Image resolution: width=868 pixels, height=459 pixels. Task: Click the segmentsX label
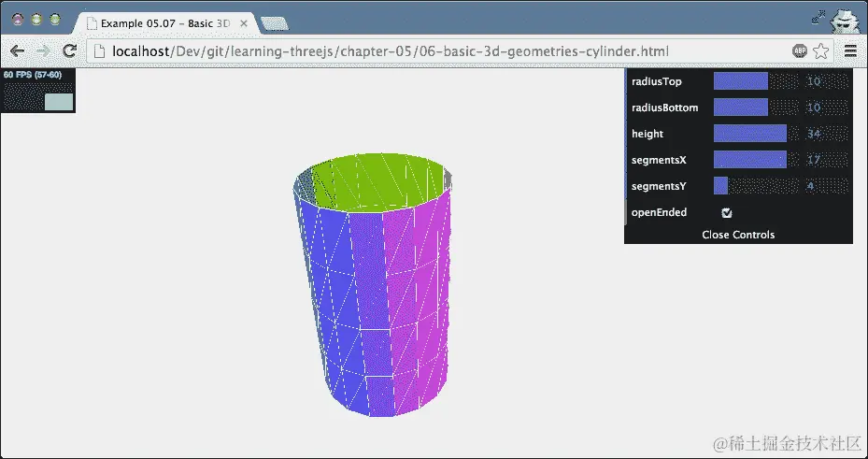659,160
